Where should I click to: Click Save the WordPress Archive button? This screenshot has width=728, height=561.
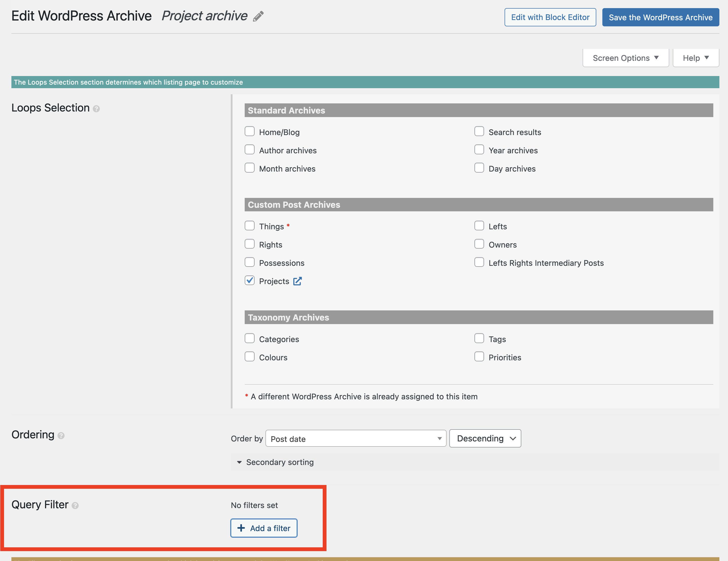tap(660, 17)
